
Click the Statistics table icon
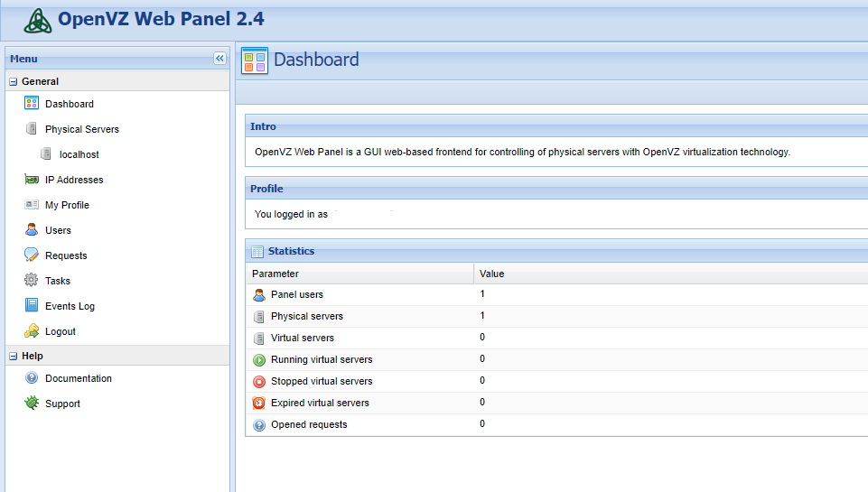pos(257,252)
